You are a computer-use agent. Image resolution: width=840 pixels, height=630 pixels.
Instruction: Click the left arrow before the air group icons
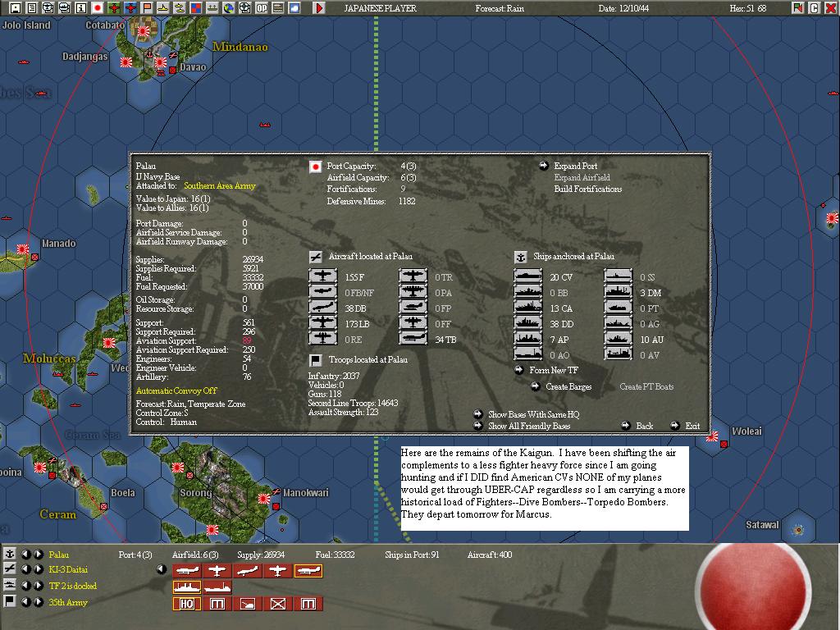click(162, 569)
